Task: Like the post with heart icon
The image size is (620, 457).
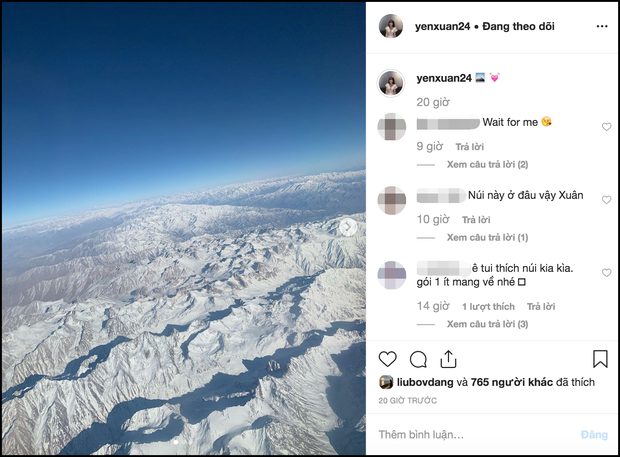Action: coord(388,359)
